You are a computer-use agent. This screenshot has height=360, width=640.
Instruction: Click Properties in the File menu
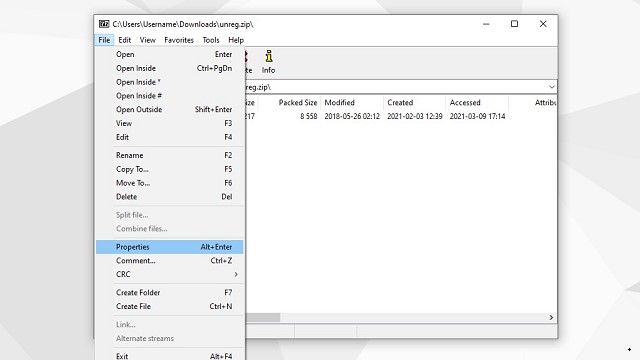pos(169,247)
